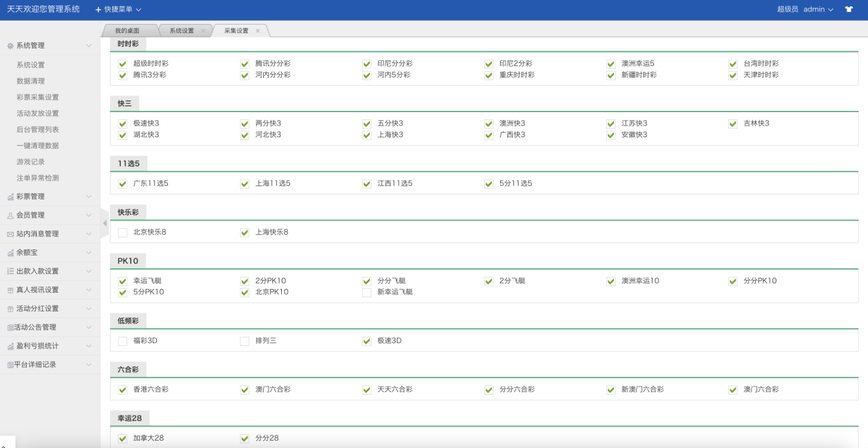
Task: Click the PK10 section heading
Action: coord(128,261)
